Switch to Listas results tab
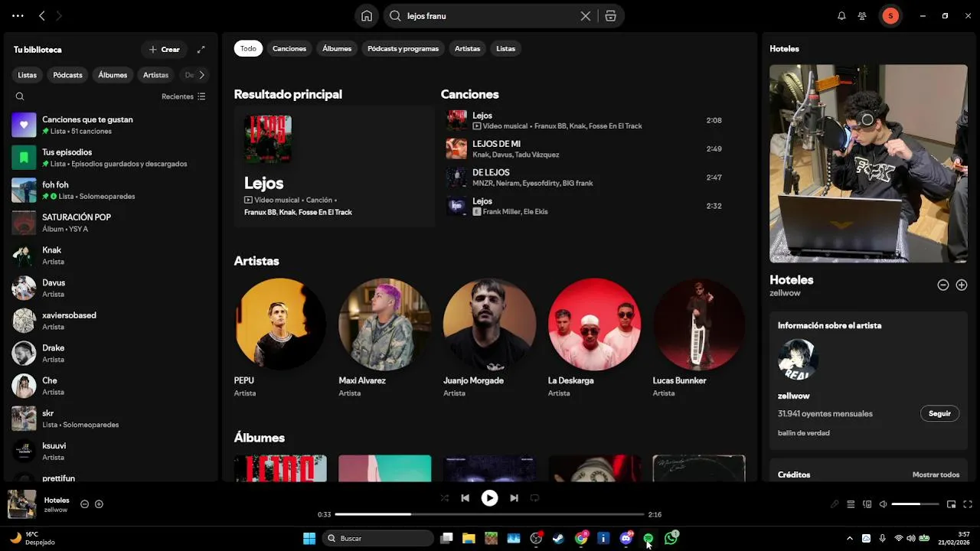980x551 pixels. [x=505, y=48]
